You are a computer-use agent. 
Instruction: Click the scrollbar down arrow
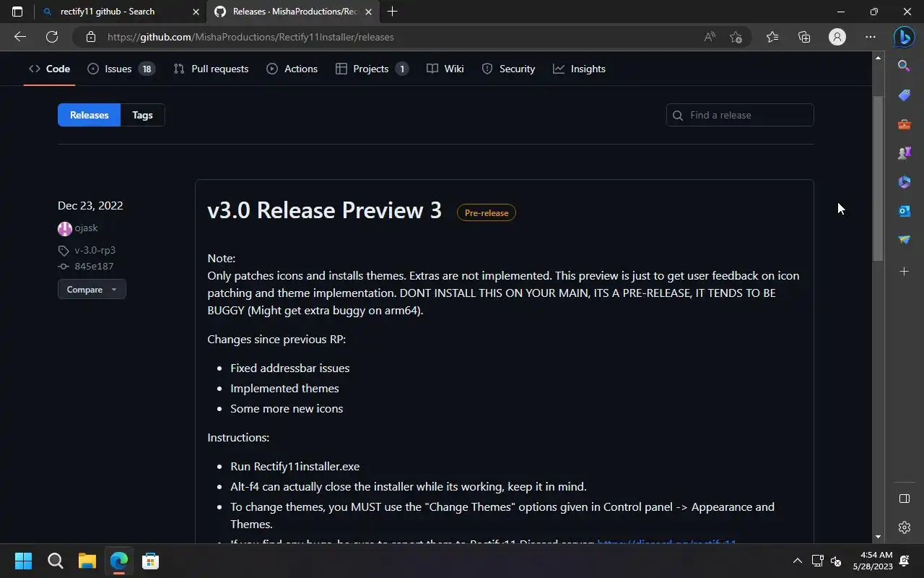point(879,537)
